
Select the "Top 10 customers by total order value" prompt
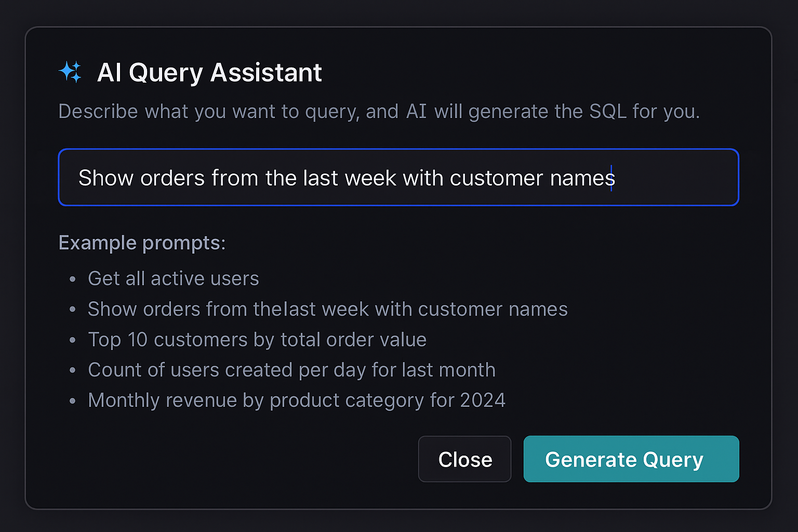(x=257, y=339)
